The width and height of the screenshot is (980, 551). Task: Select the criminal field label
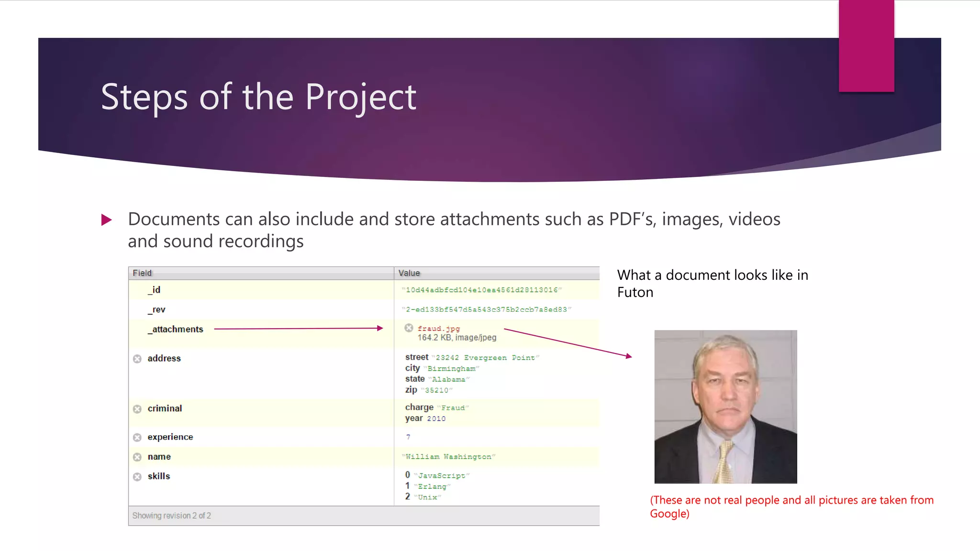165,408
